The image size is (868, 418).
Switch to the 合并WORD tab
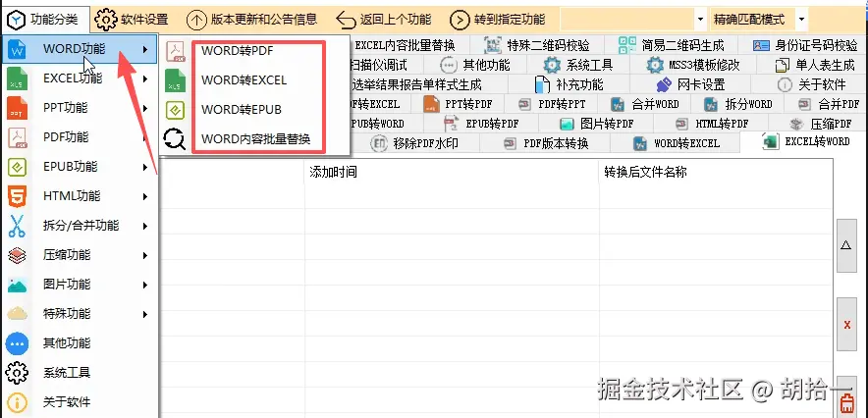pos(645,104)
